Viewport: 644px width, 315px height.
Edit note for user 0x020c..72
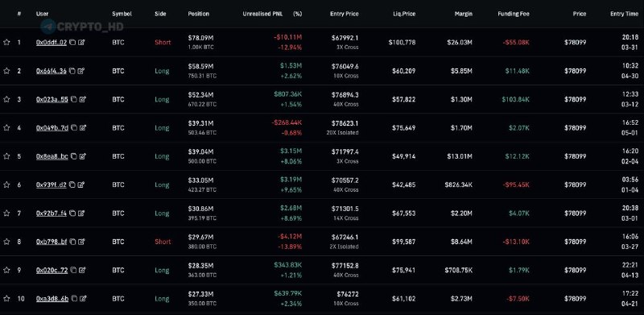coord(82,270)
